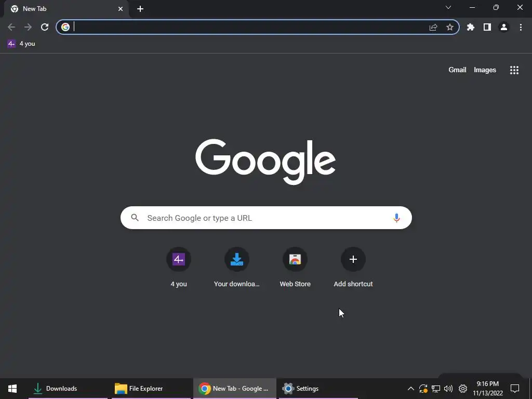Select Chrome New Tab taskbar button
Screen dimensions: 532x399
click(235, 389)
